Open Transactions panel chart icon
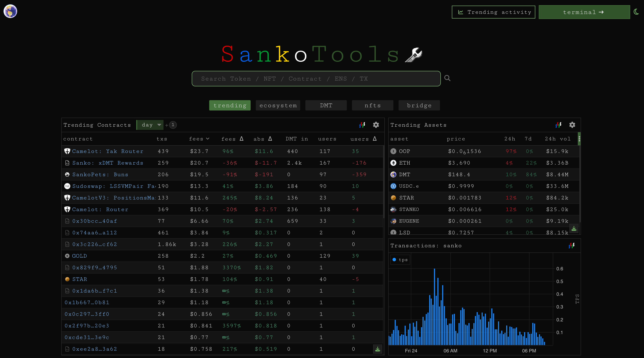Viewport: 644px width, 358px height. (572, 246)
